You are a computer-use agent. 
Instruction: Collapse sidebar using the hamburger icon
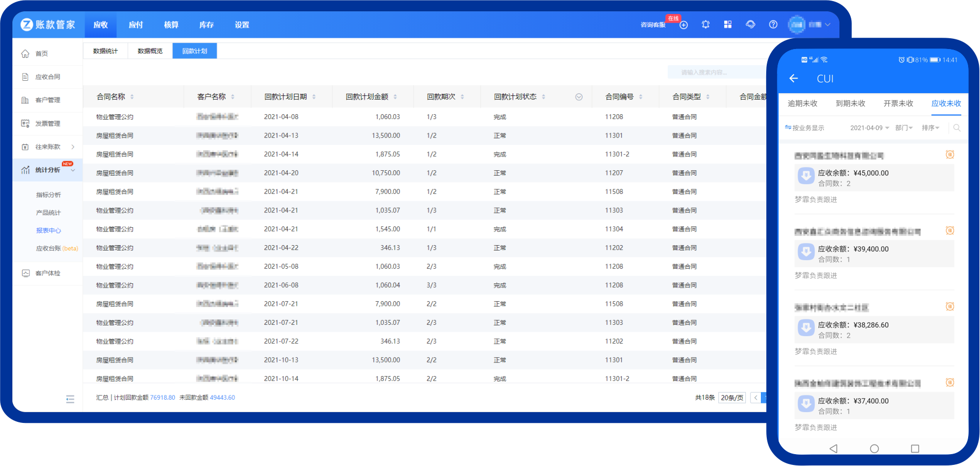[70, 399]
